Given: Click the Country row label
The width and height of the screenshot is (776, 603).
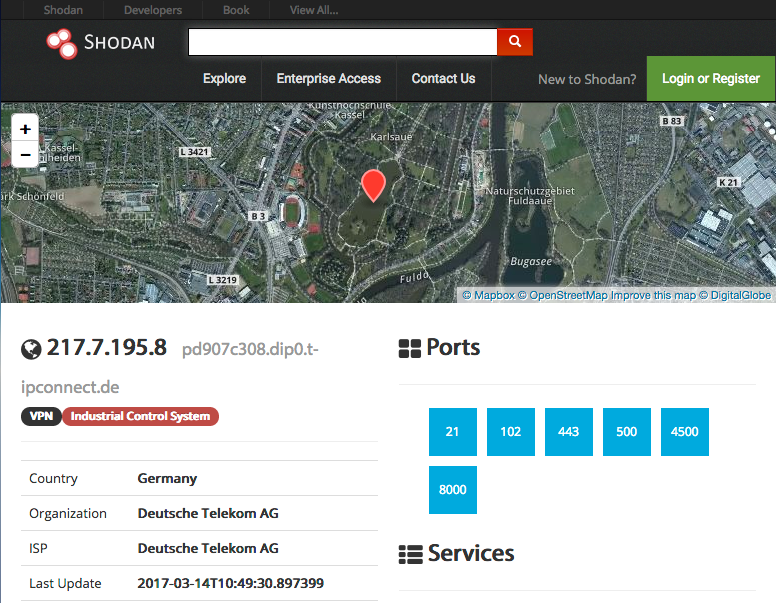Looking at the screenshot, I should click(53, 478).
